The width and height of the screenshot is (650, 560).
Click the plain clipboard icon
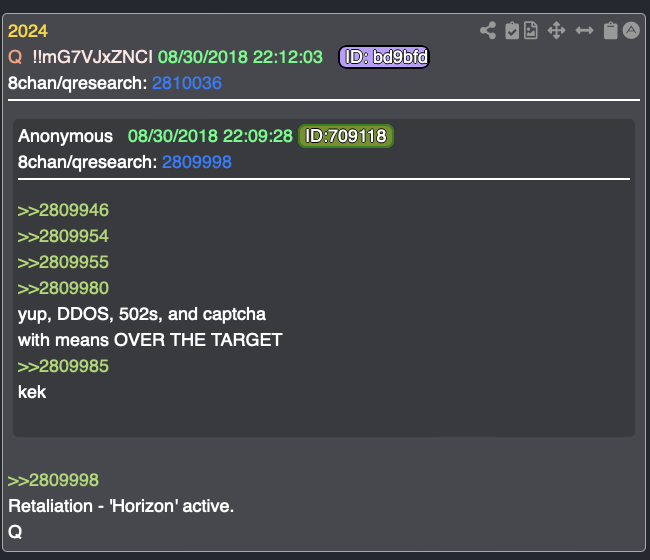coord(610,31)
